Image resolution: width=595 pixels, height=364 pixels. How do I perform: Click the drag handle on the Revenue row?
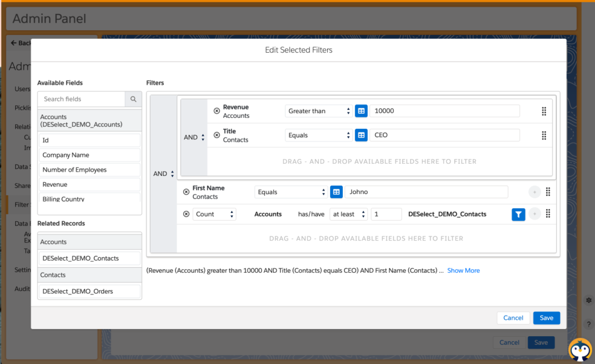tap(544, 111)
